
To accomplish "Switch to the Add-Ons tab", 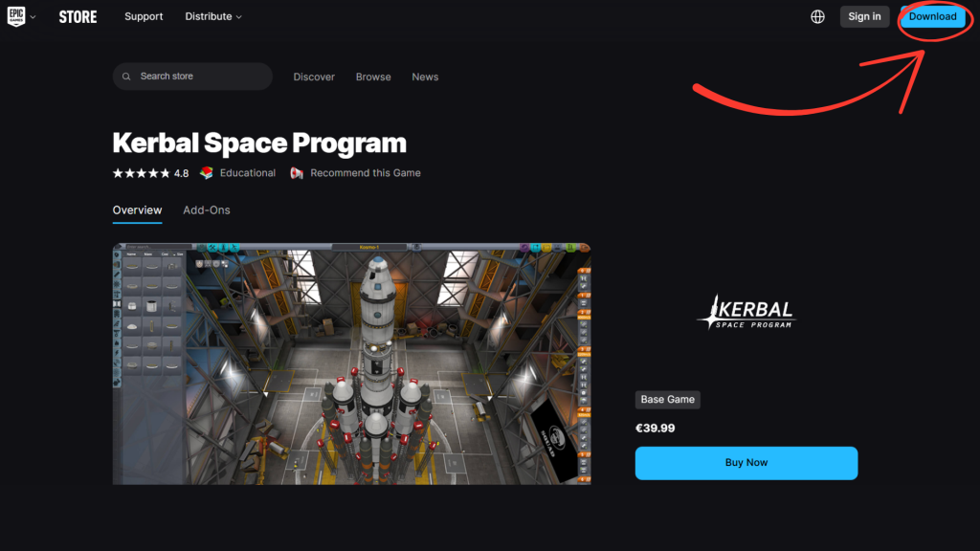I will pos(207,209).
